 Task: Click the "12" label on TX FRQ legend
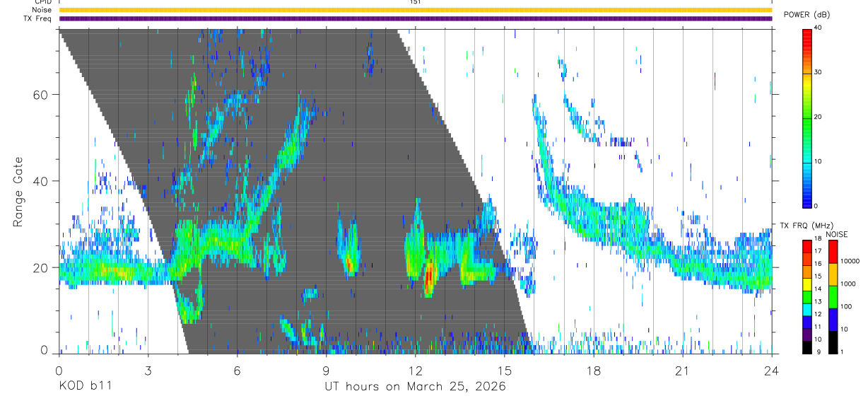(818, 314)
